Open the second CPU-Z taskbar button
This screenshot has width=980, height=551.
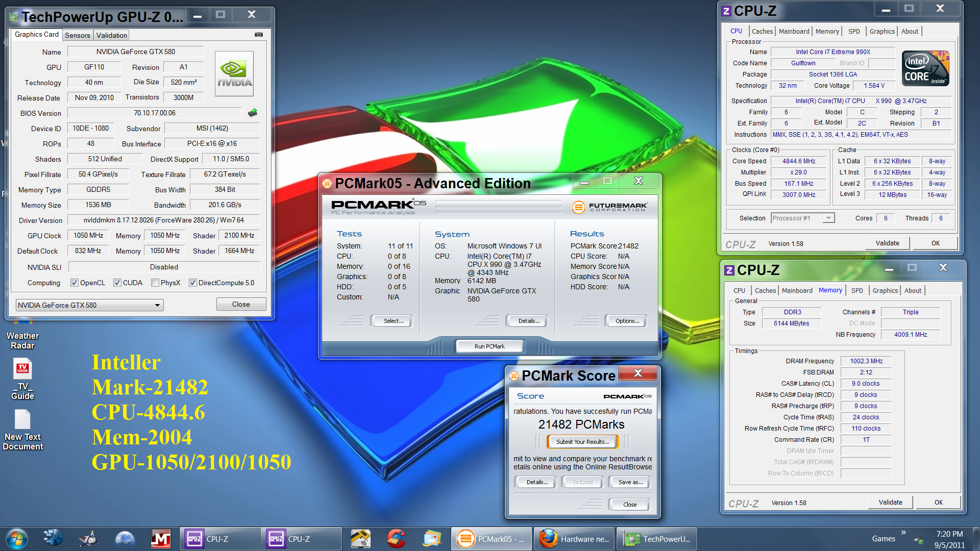(301, 539)
